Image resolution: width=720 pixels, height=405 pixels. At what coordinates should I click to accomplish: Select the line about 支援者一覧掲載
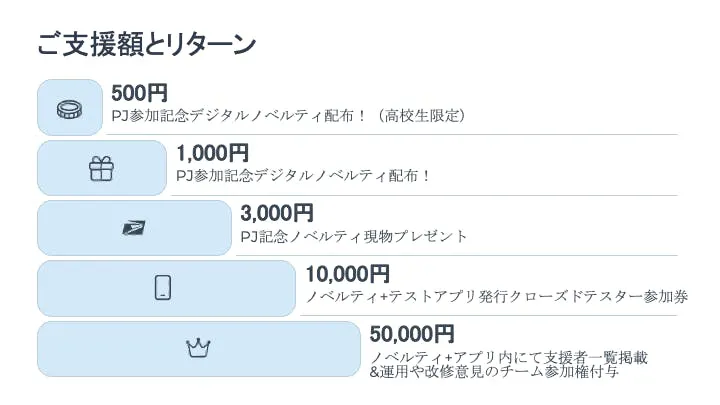pyautogui.click(x=508, y=358)
